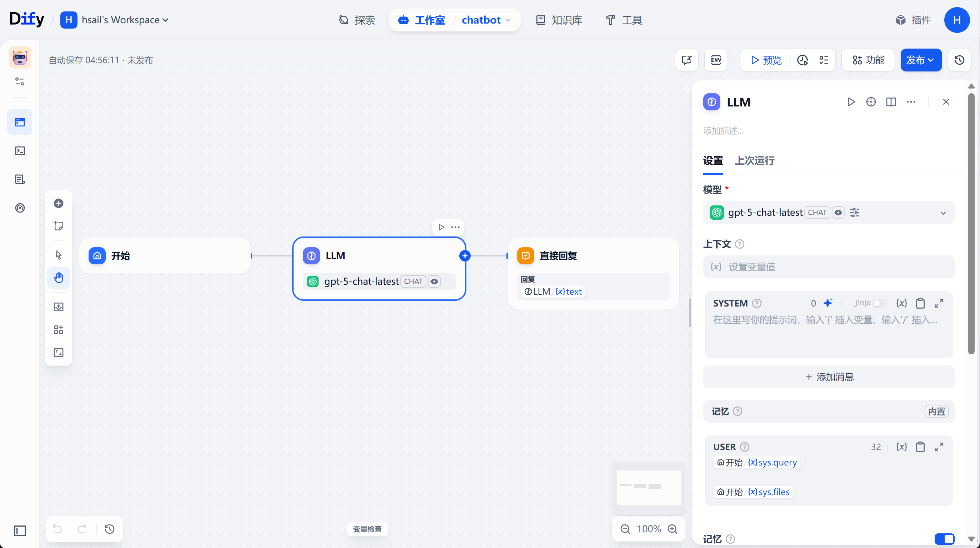This screenshot has height=548, width=980.
Task: Toggle the Jinja switch in SYSTEM
Action: coord(879,303)
